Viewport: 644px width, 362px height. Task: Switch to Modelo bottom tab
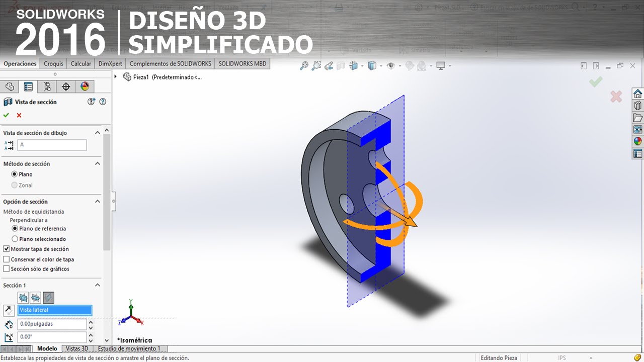pos(47,348)
